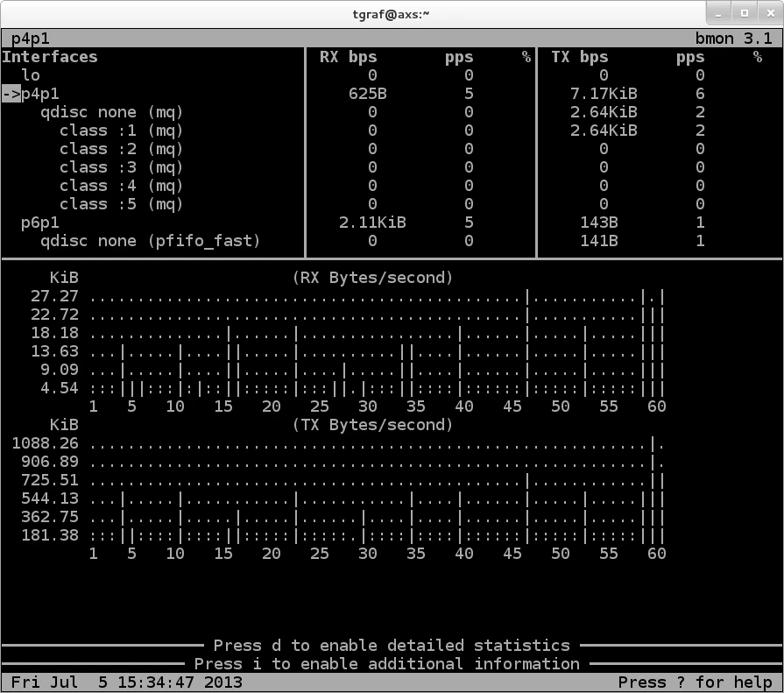This screenshot has width=784, height=693.
Task: Select the class :1 (mq) row
Action: [121, 131]
